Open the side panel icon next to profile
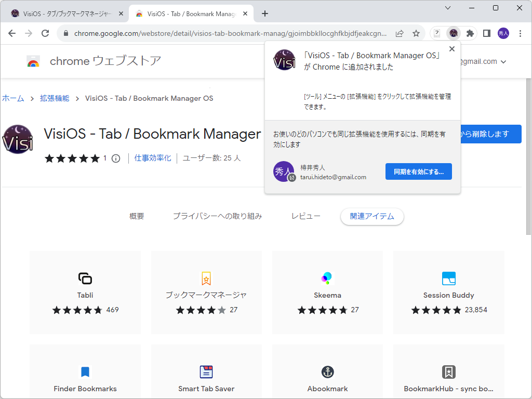The height and width of the screenshot is (399, 532). click(x=486, y=33)
